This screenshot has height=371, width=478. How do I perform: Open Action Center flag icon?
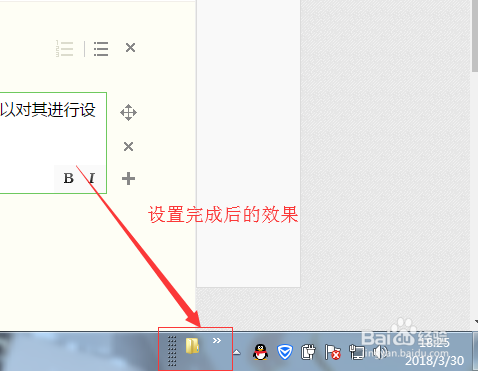click(x=332, y=352)
